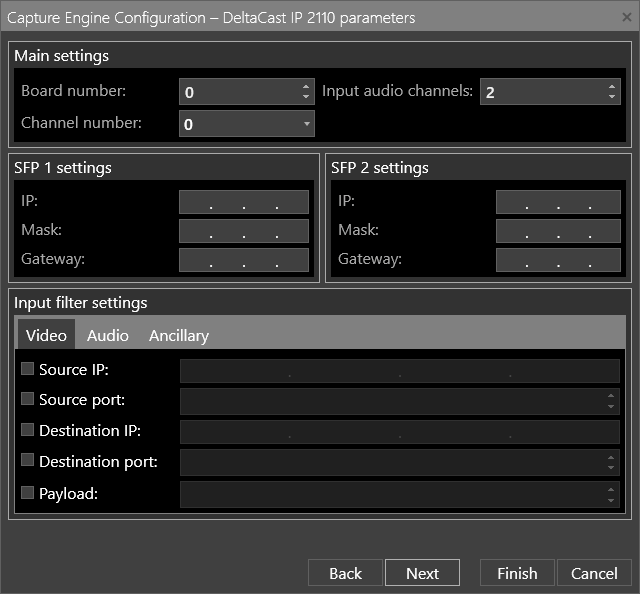
Task: Proceed with the Next button
Action: point(422,573)
